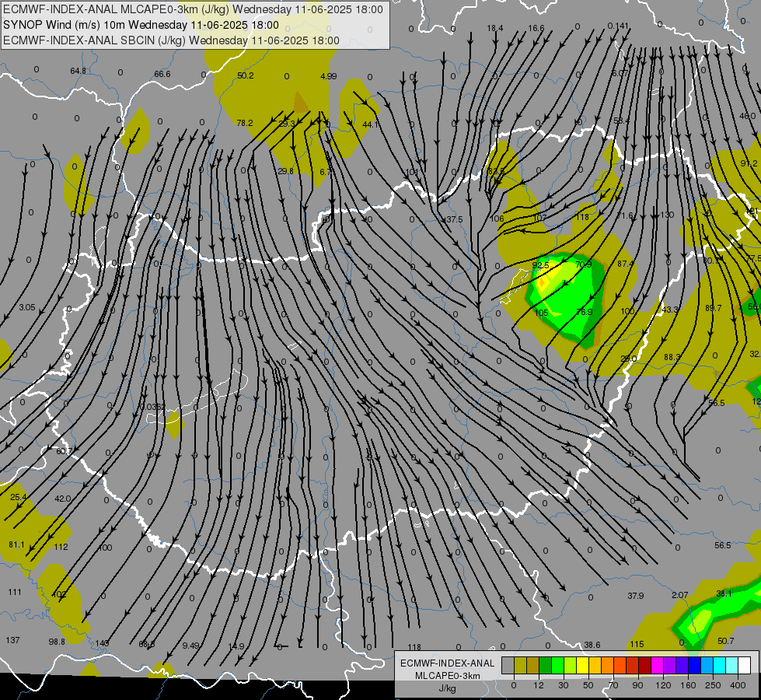This screenshot has width=761, height=700.
Task: Click the dark red legend swatch right of 90
Action: [x=644, y=665]
